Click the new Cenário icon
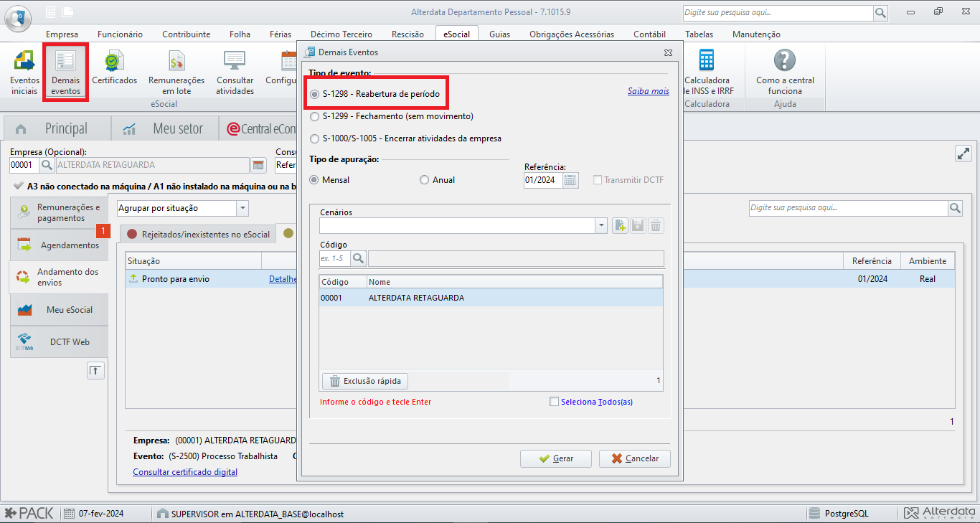The width and height of the screenshot is (980, 523). [620, 226]
